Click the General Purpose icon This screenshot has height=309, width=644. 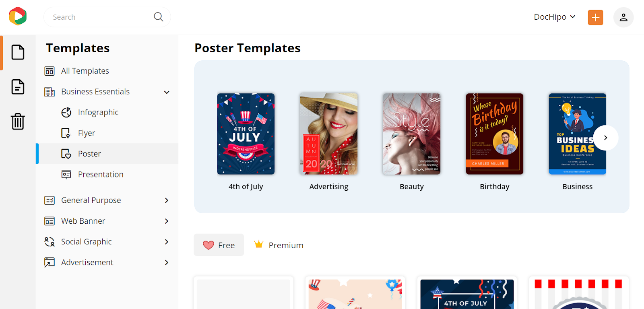pos(50,200)
